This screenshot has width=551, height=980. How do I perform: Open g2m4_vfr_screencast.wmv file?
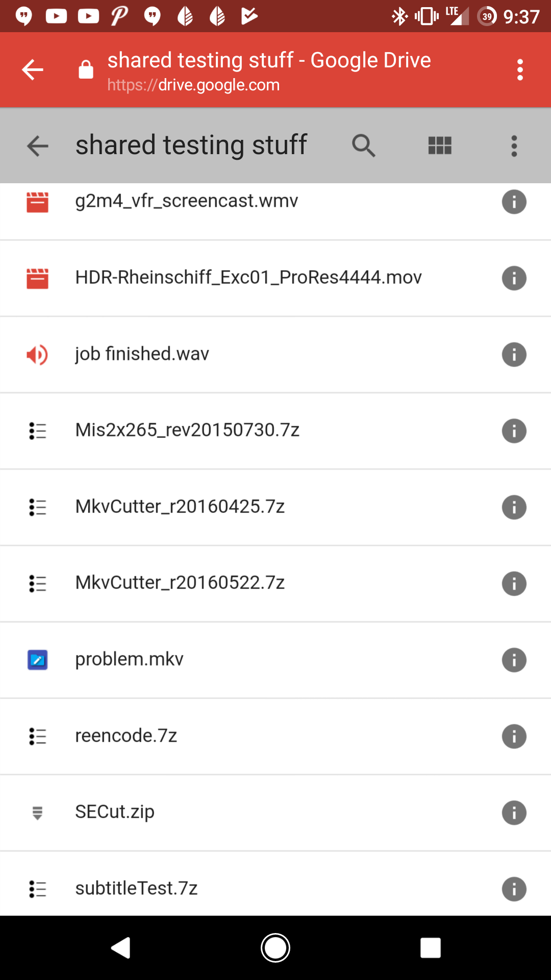point(186,201)
